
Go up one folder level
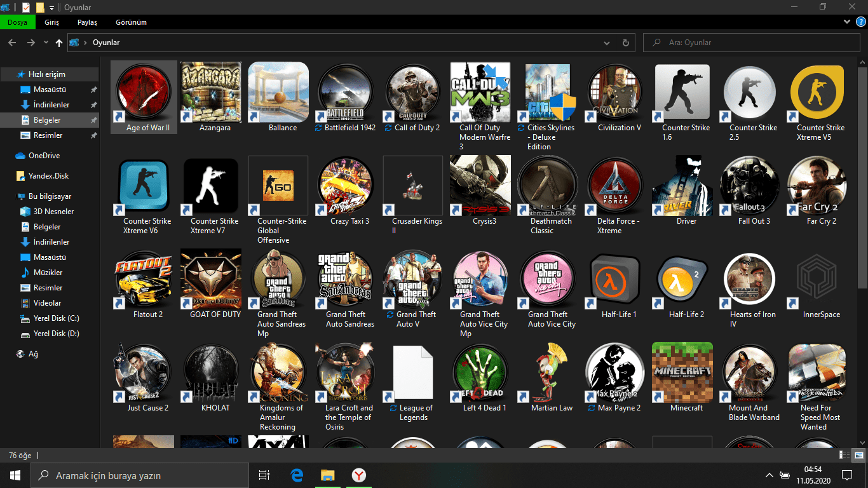click(59, 43)
